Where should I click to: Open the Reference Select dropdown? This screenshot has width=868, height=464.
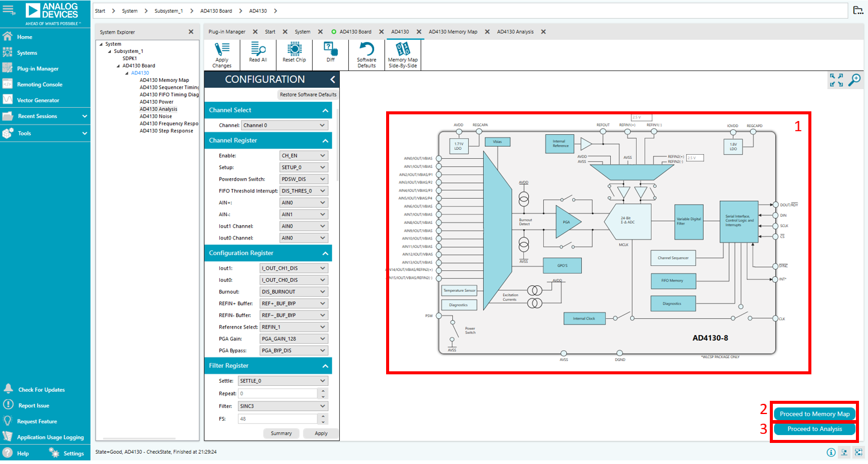click(x=294, y=327)
